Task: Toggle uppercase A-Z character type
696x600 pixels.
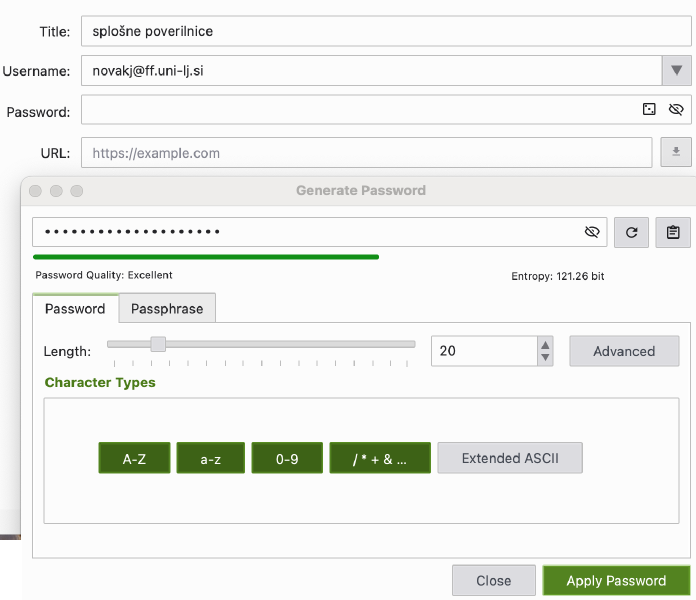Action: click(134, 459)
